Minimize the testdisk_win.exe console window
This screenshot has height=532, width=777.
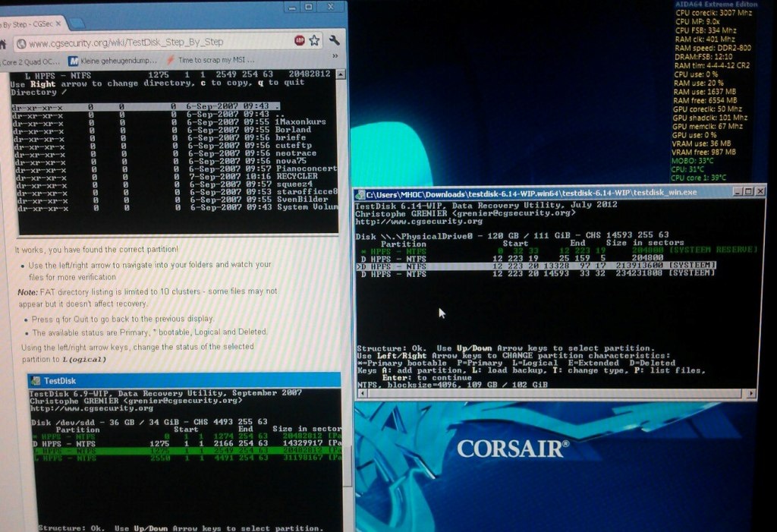click(738, 191)
